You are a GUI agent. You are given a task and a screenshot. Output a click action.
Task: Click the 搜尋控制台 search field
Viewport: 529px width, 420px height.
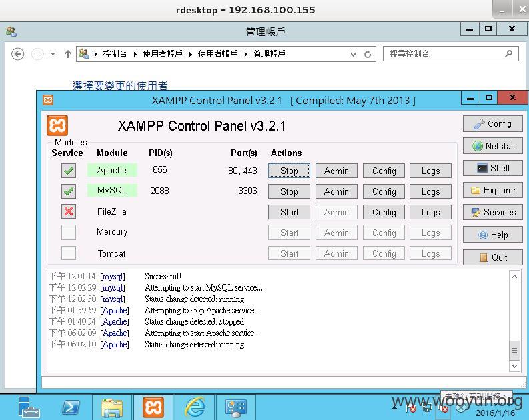pos(451,53)
